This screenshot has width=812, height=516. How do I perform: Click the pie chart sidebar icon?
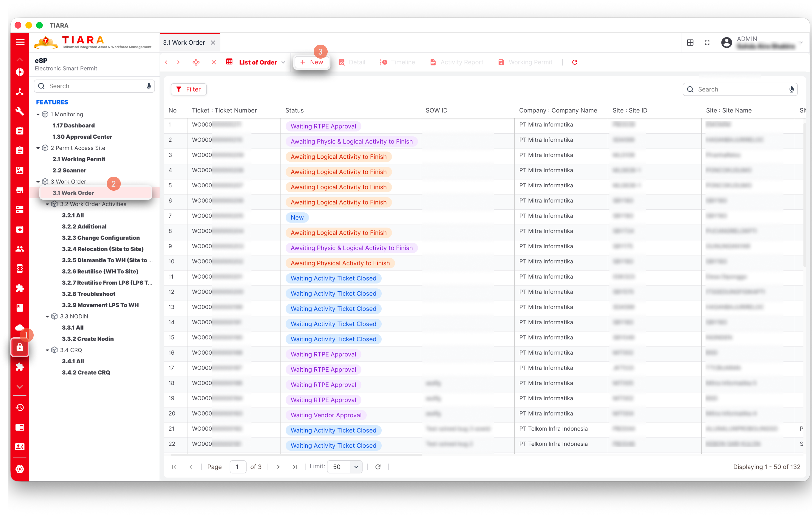[x=20, y=72]
